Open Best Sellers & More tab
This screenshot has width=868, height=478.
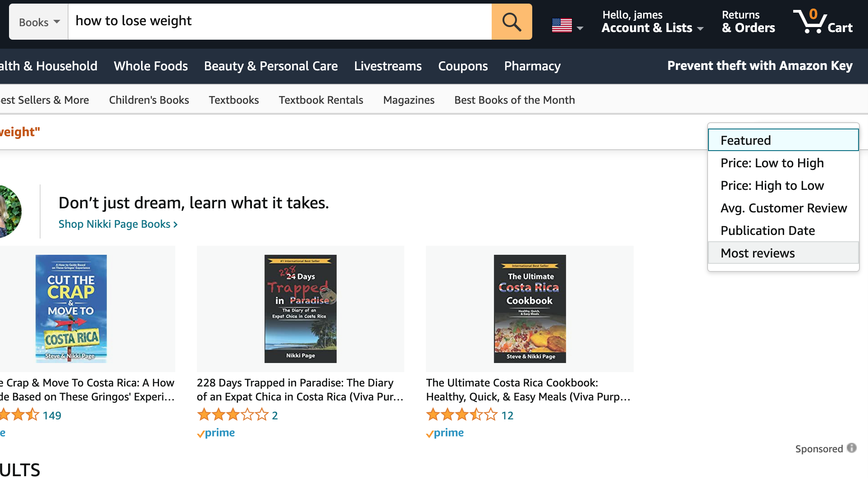[45, 100]
